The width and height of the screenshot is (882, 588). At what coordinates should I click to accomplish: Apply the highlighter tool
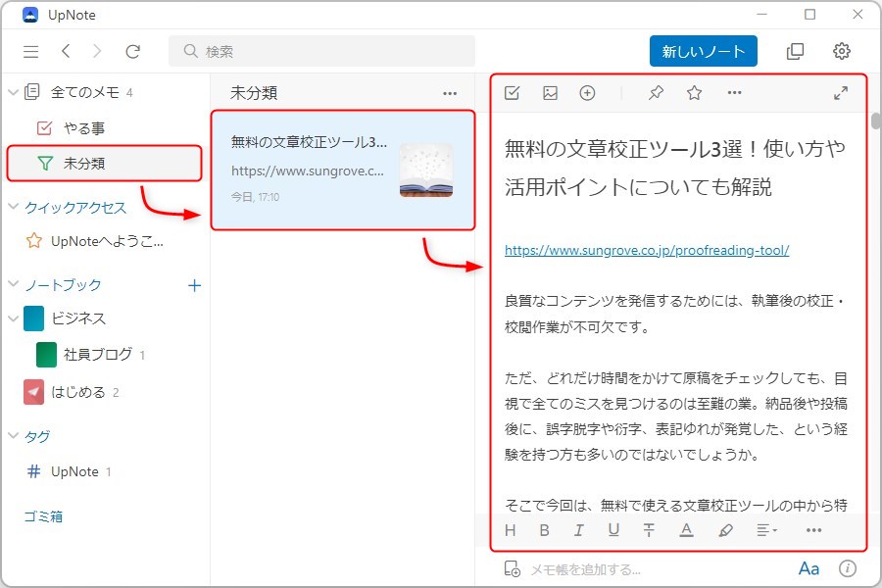click(x=725, y=530)
